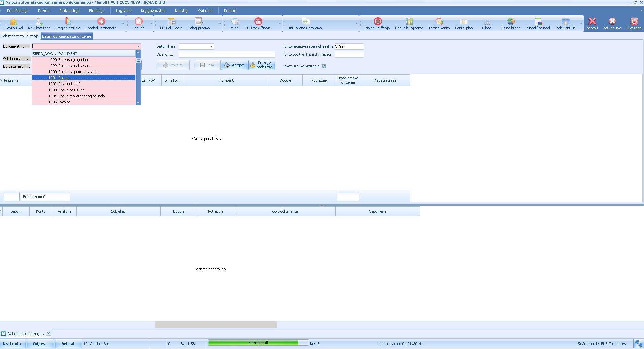Open the Pomoć menu
This screenshot has width=644, height=349.
tap(230, 11)
